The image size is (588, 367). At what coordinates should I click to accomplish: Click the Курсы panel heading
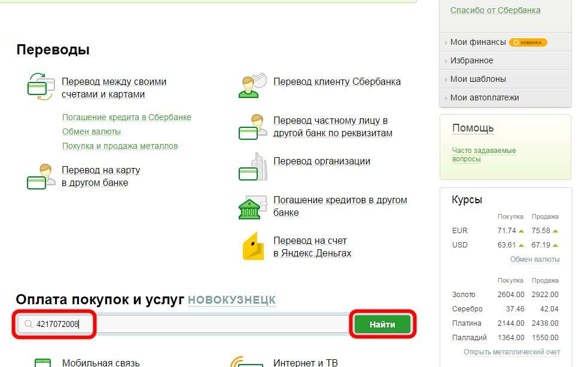pos(467,200)
